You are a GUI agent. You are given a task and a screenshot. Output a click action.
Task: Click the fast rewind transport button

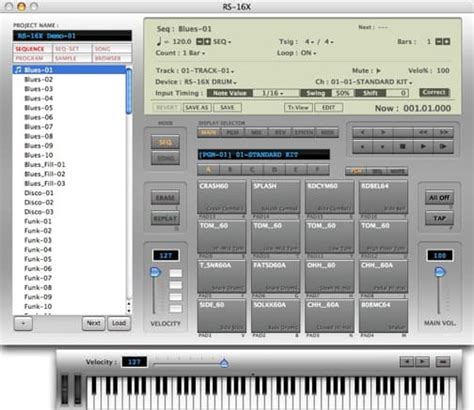423,132
